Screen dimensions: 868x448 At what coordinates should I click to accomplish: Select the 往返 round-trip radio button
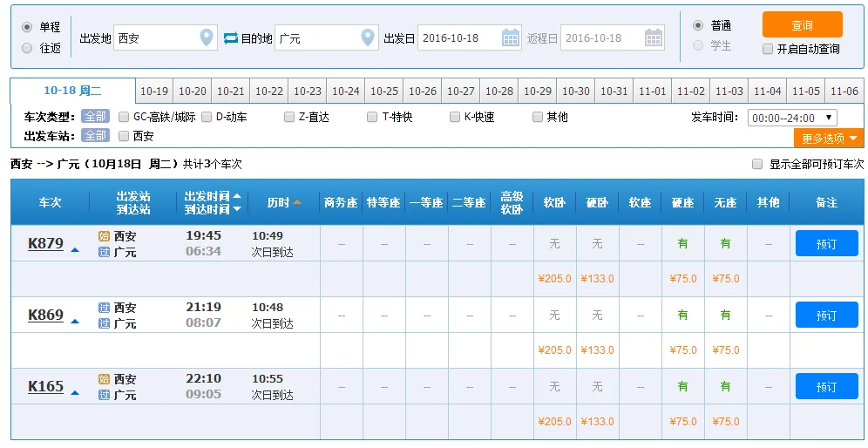pos(26,48)
